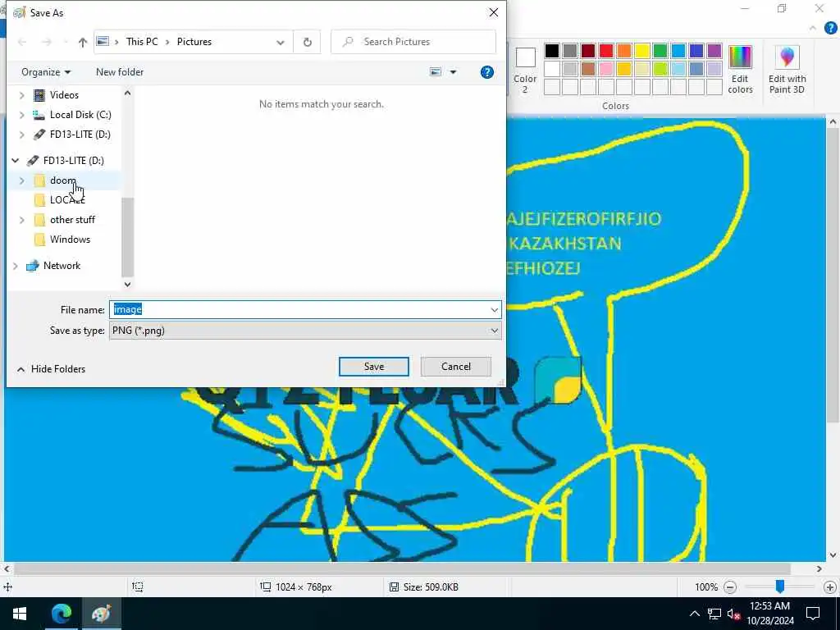Image resolution: width=840 pixels, height=630 pixels.
Task: Open the doom folder
Action: pyautogui.click(x=62, y=180)
